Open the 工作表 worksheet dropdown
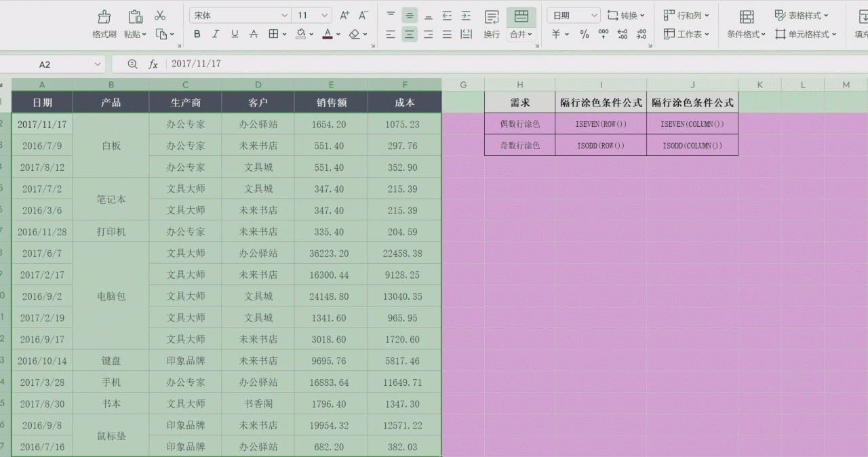The image size is (868, 457). point(686,34)
